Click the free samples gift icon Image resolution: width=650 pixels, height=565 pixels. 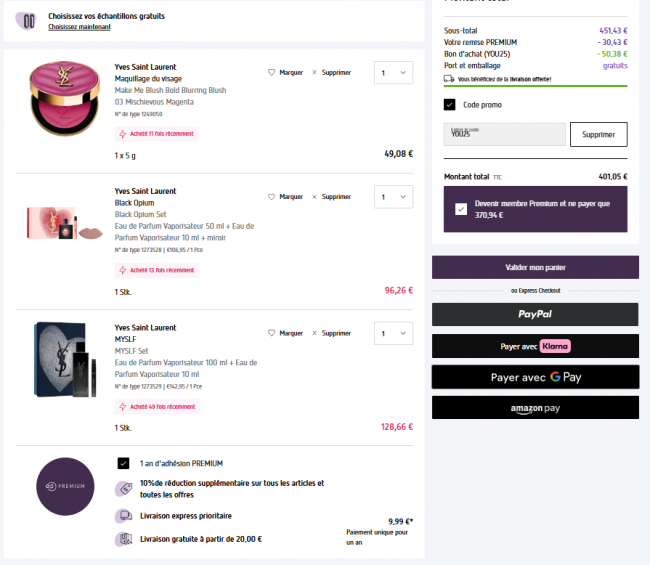click(x=28, y=20)
